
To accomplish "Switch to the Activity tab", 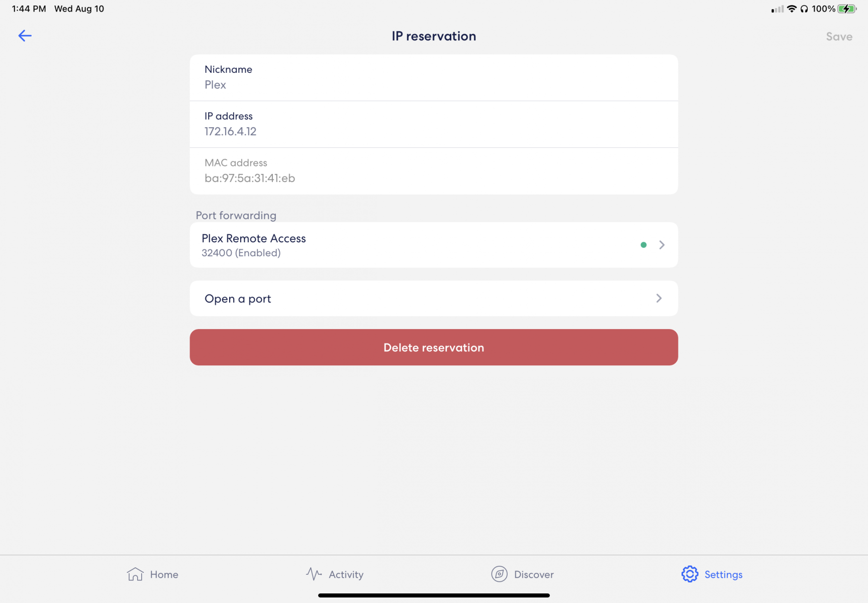I will tap(346, 574).
